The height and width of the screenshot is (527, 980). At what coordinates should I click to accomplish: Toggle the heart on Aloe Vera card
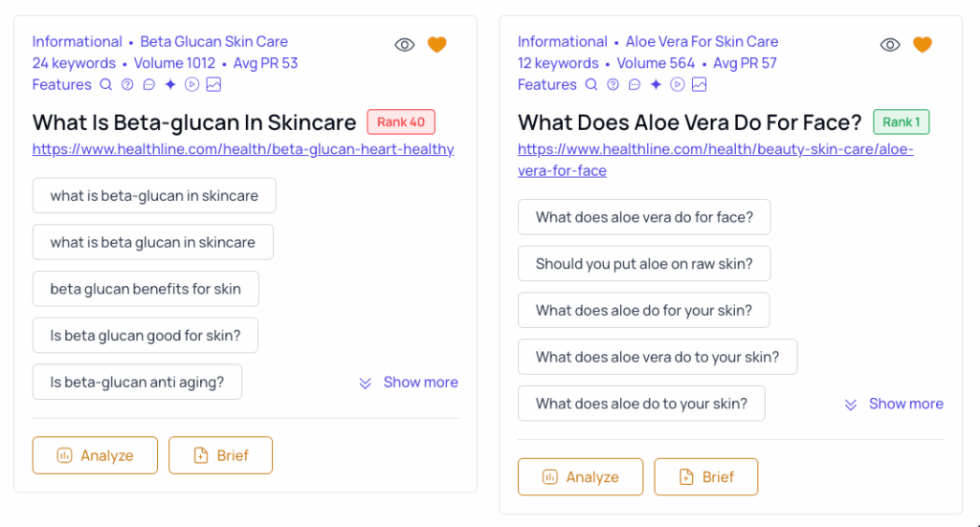point(922,45)
